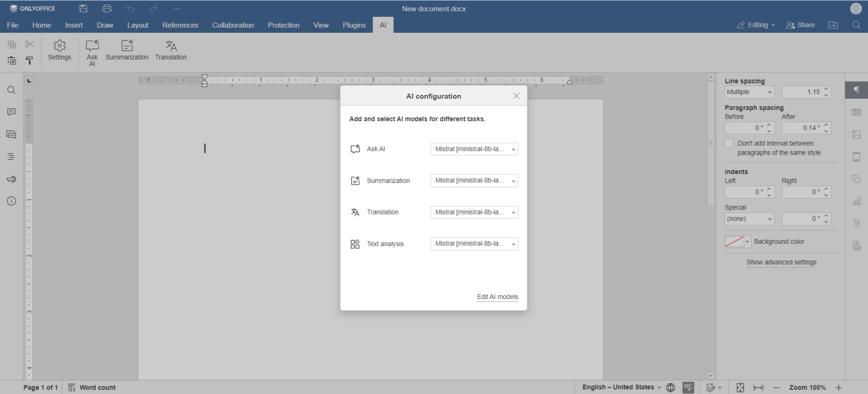
Task: Toggle table settings panel on right side
Action: point(856,112)
